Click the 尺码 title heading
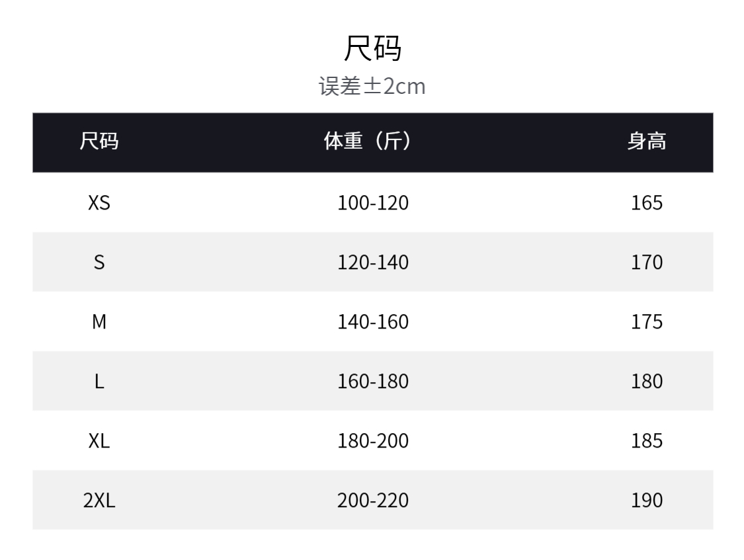Screen dimensions: 744x560 372,48
